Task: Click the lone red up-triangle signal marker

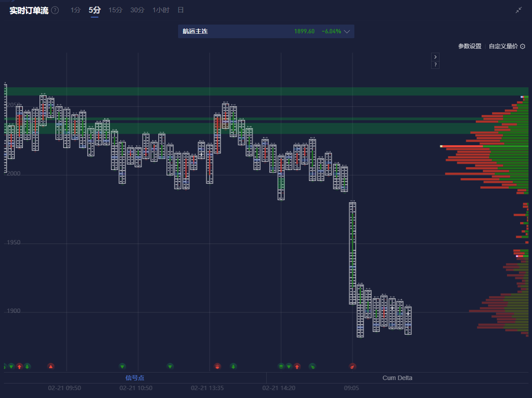Action: click(x=51, y=366)
